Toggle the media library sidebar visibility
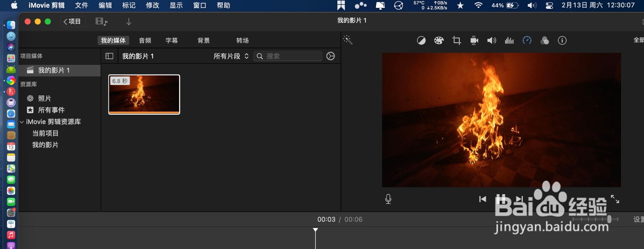644x249 pixels. point(109,56)
